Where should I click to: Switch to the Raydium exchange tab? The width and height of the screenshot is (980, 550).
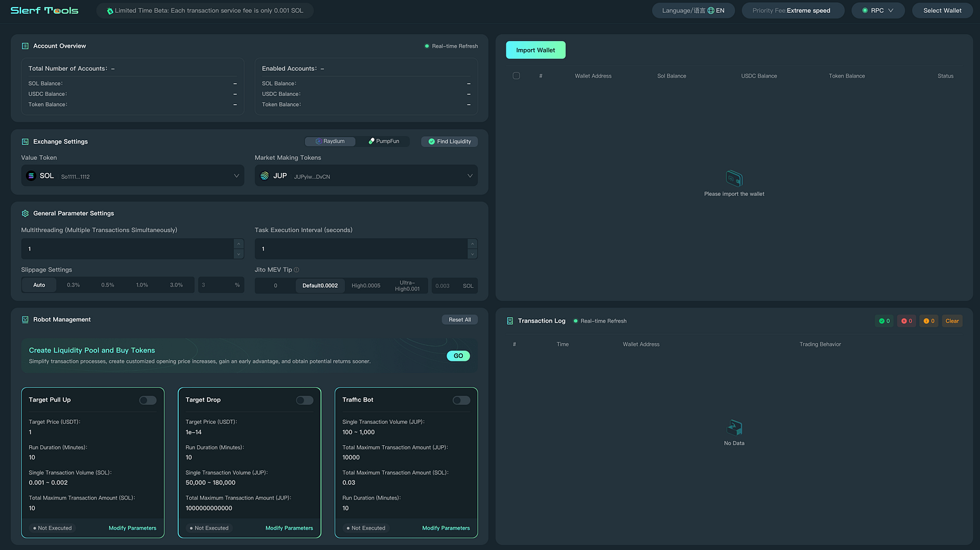pyautogui.click(x=331, y=142)
